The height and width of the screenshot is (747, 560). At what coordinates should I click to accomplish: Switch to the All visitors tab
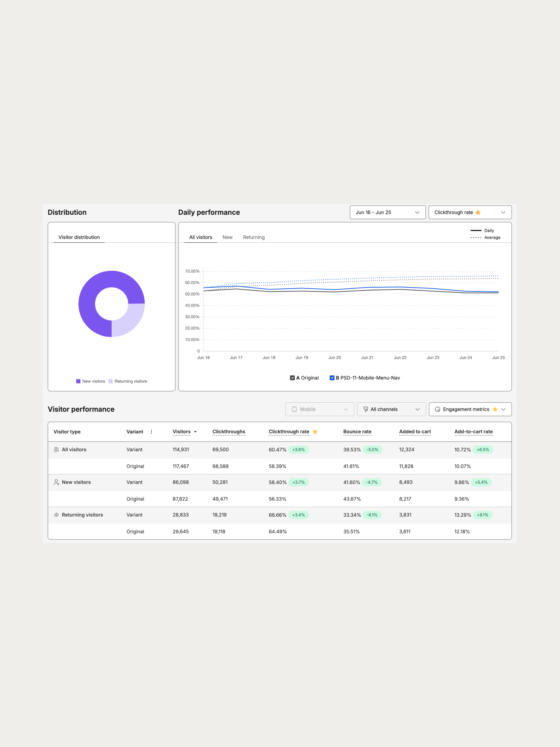pyautogui.click(x=201, y=237)
